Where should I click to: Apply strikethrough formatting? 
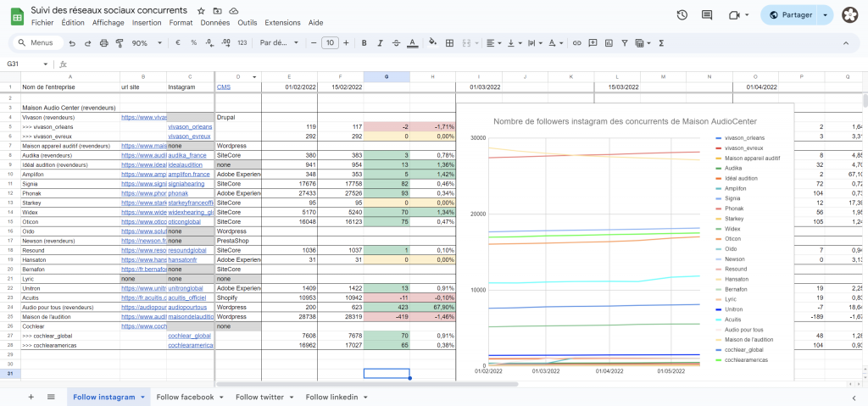[396, 42]
